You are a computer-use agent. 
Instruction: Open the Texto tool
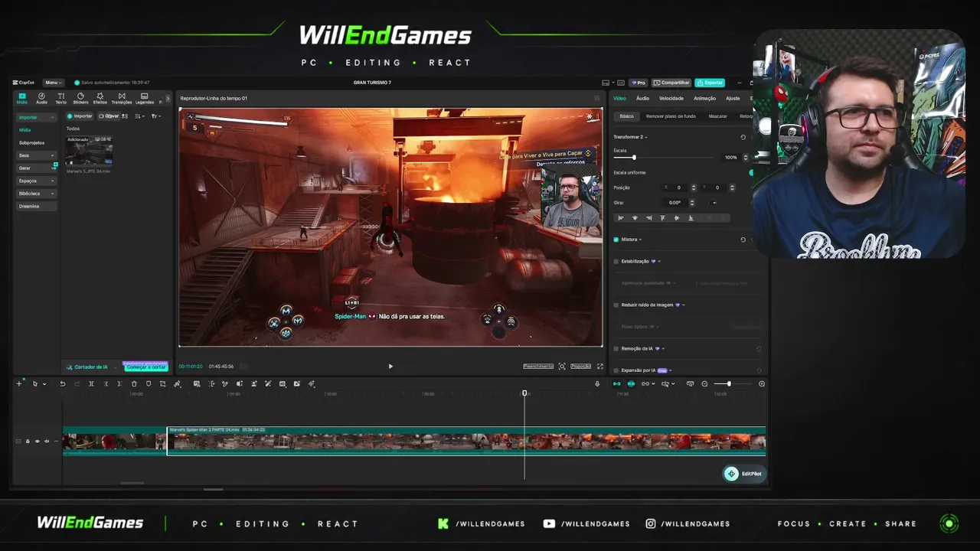point(60,98)
